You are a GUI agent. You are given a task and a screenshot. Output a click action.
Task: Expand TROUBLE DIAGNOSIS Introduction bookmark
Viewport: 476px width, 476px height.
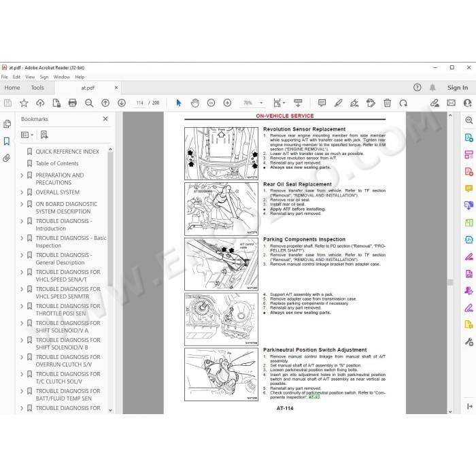pyautogui.click(x=22, y=221)
